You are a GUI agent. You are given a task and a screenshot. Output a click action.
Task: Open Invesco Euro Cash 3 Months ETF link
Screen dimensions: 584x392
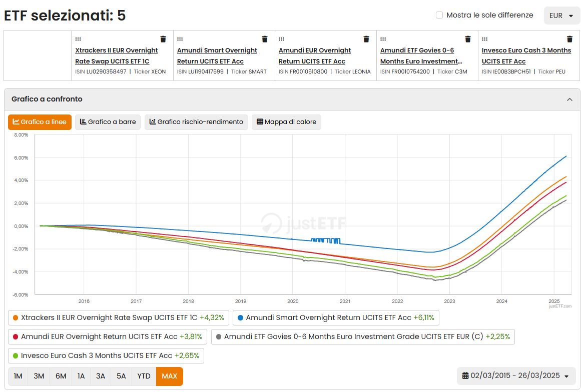coord(526,56)
